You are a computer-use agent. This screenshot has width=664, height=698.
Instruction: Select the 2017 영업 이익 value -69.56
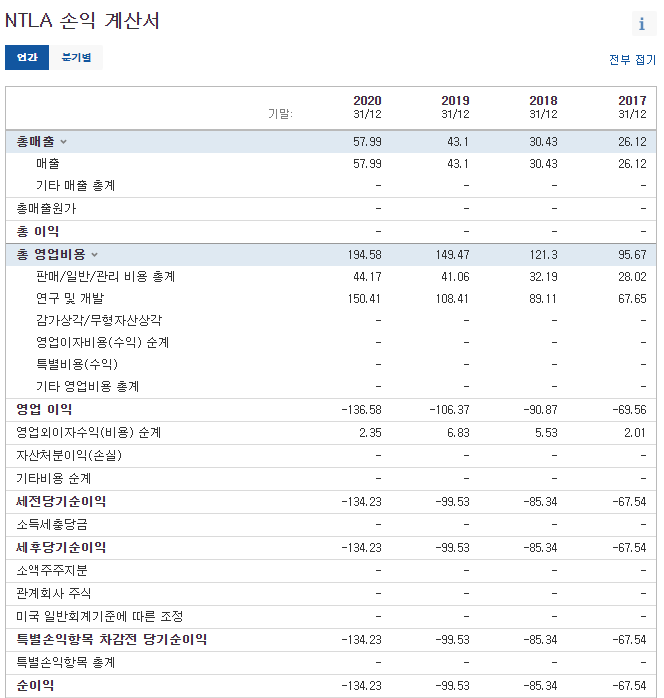click(629, 410)
